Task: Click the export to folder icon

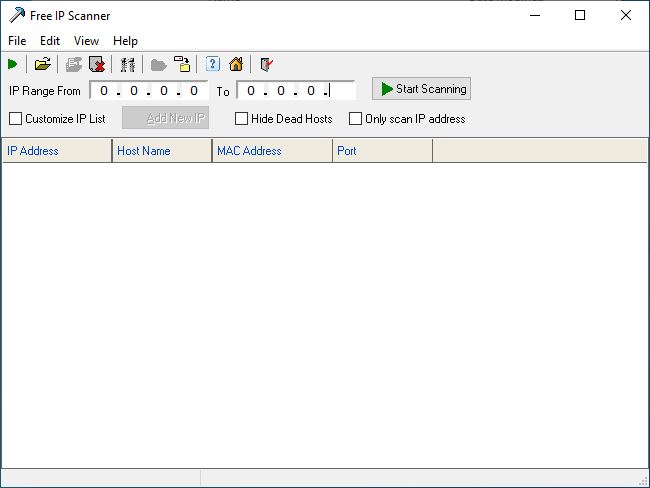Action: pos(182,64)
